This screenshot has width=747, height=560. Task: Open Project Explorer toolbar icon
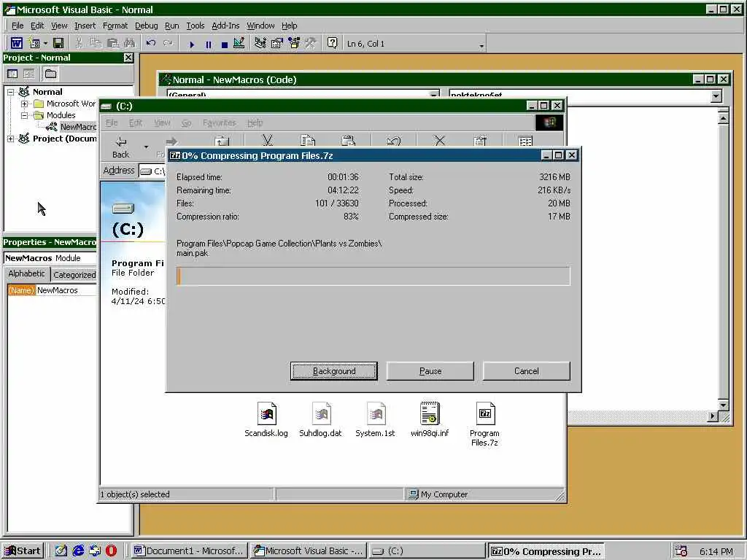point(260,43)
